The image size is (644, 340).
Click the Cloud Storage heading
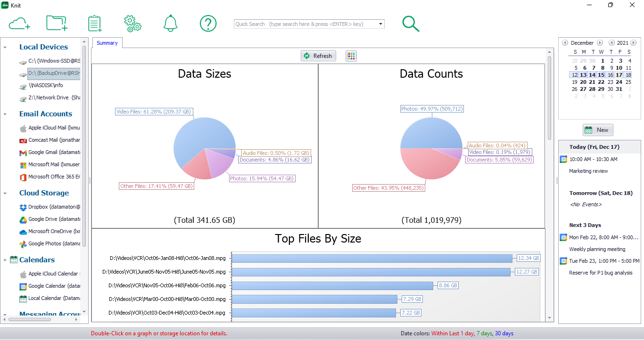click(x=44, y=193)
